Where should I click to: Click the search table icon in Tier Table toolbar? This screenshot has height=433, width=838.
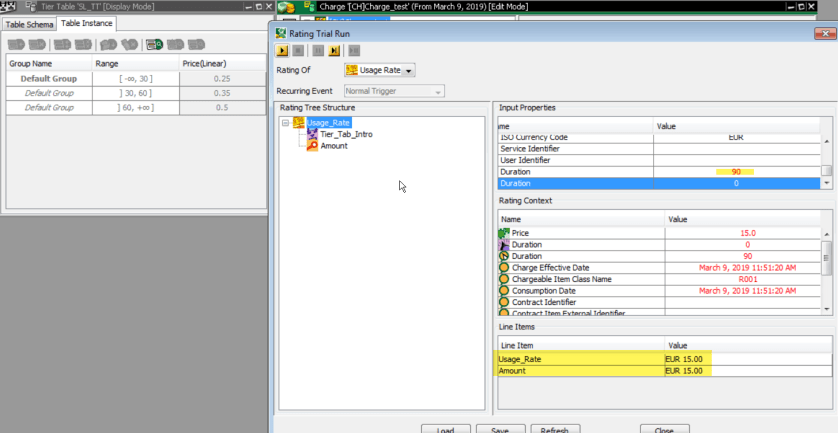[x=153, y=45]
